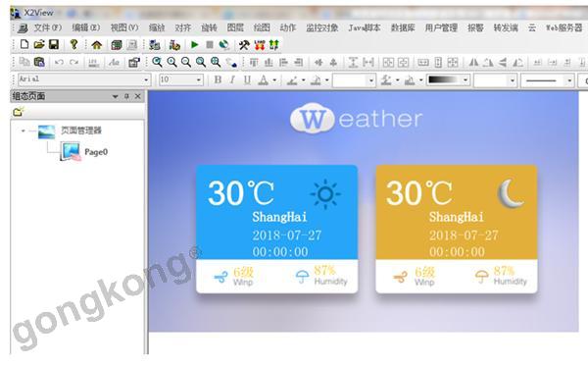Toggle Underline text formatting
Viewport: 588px width, 365px height.
pyautogui.click(x=247, y=79)
